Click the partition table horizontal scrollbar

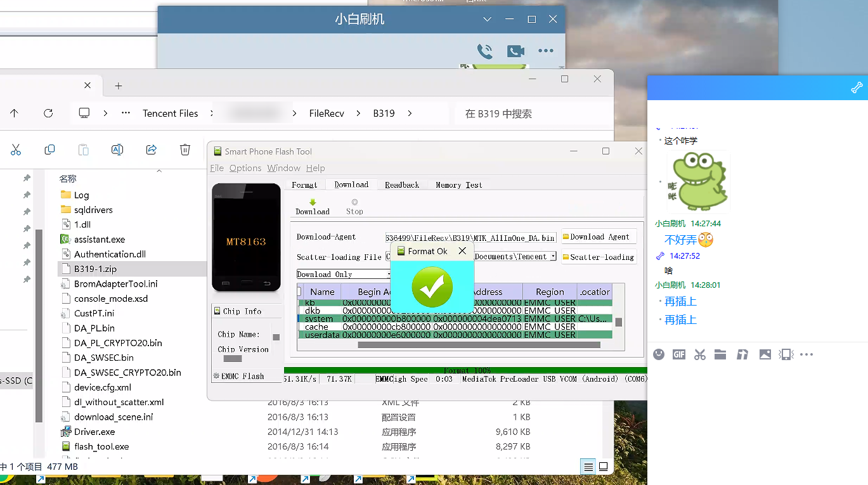(x=479, y=345)
